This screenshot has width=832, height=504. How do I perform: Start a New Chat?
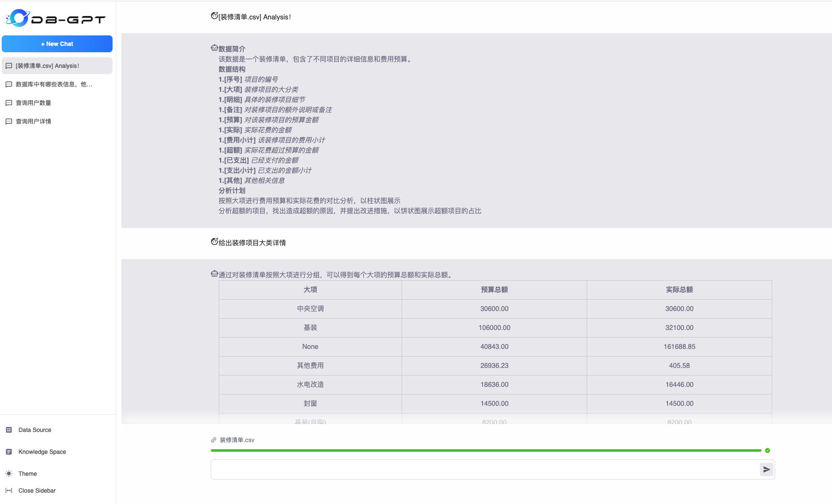click(57, 44)
